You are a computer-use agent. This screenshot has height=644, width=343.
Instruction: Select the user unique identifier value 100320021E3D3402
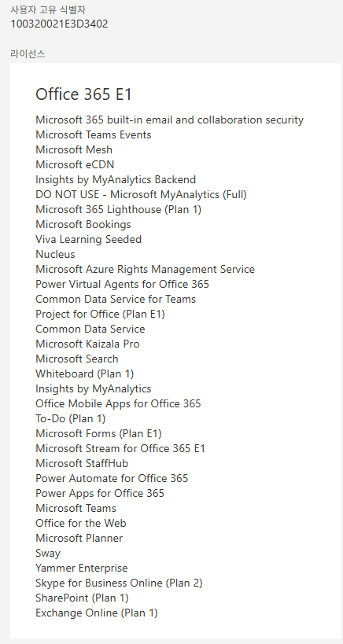[x=59, y=24]
